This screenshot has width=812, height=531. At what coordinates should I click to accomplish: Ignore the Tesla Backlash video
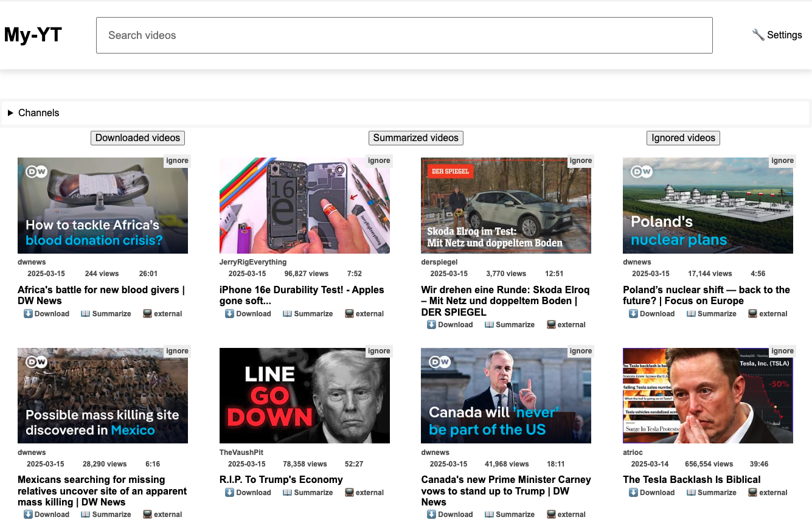pos(783,351)
